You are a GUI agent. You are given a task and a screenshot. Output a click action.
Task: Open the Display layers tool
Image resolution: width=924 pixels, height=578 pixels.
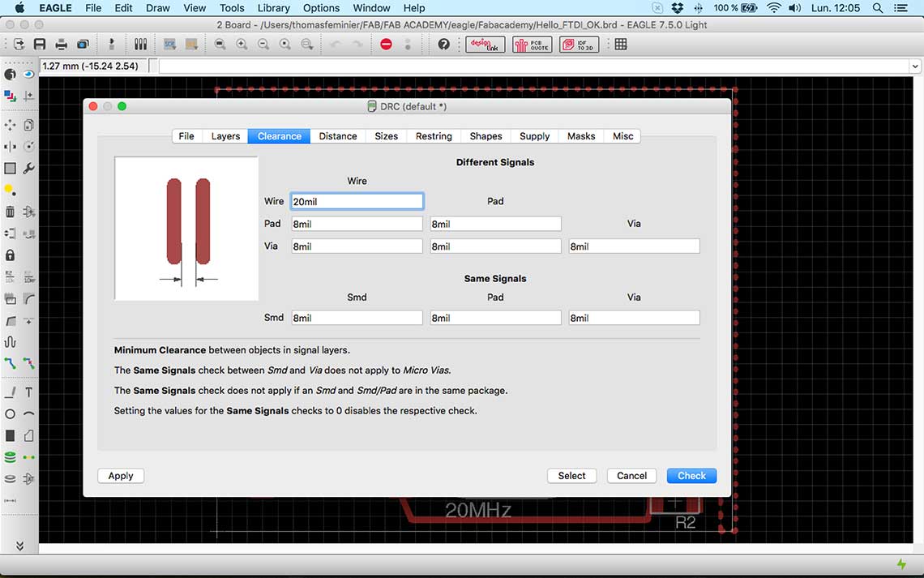[x=10, y=96]
